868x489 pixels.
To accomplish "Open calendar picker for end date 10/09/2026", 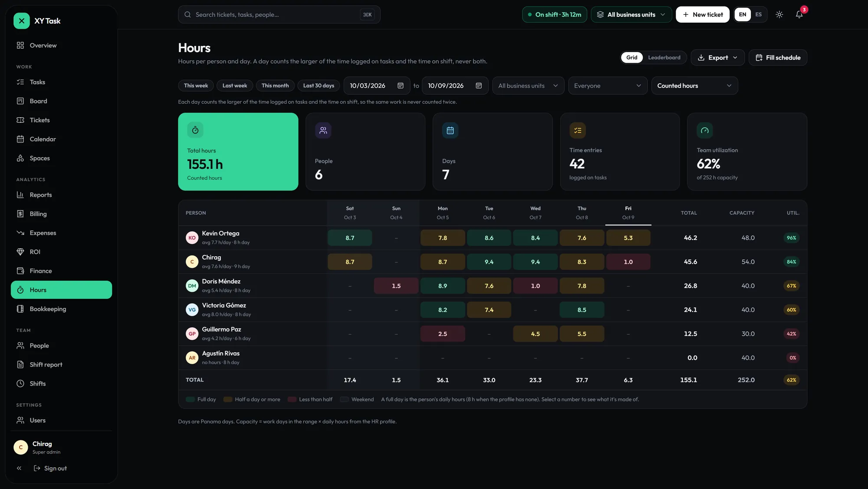I will pyautogui.click(x=479, y=86).
